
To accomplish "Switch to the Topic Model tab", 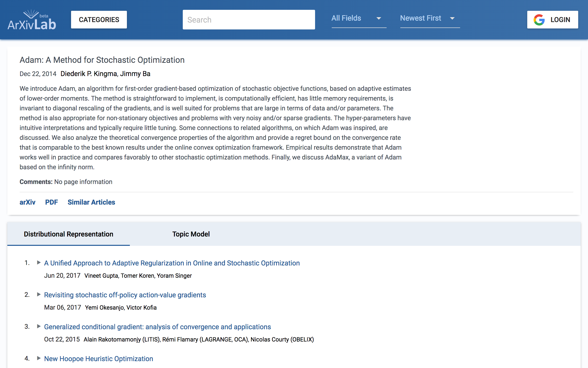I will point(191,234).
